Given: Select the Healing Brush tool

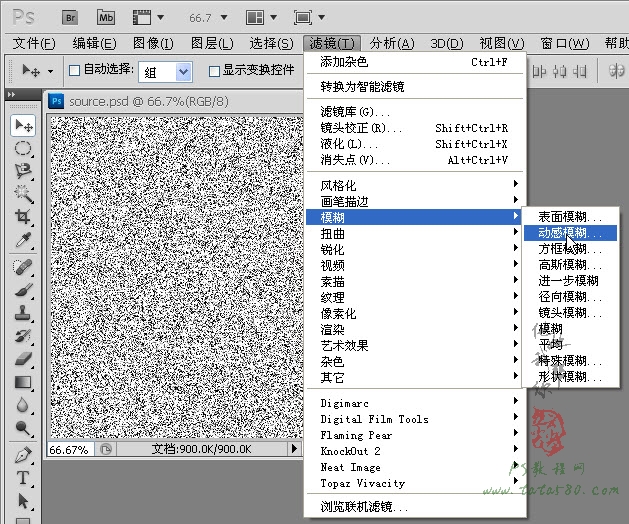Looking at the screenshot, I should (x=23, y=267).
